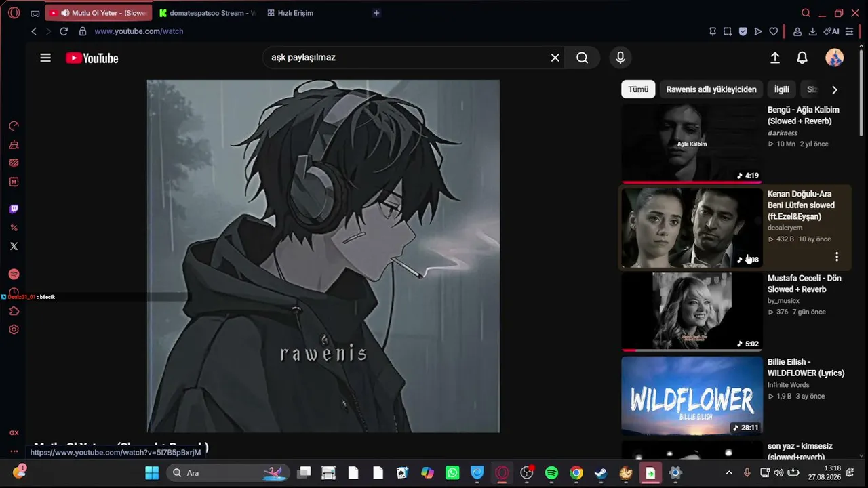Mute the Mutlu Ol Yeter tab audio
The height and width of the screenshot is (488, 868).
click(x=65, y=13)
